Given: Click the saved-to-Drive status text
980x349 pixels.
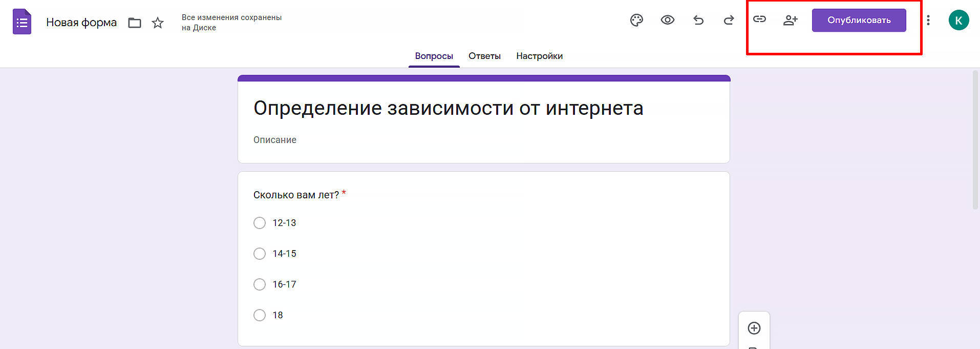Looking at the screenshot, I should click(231, 23).
